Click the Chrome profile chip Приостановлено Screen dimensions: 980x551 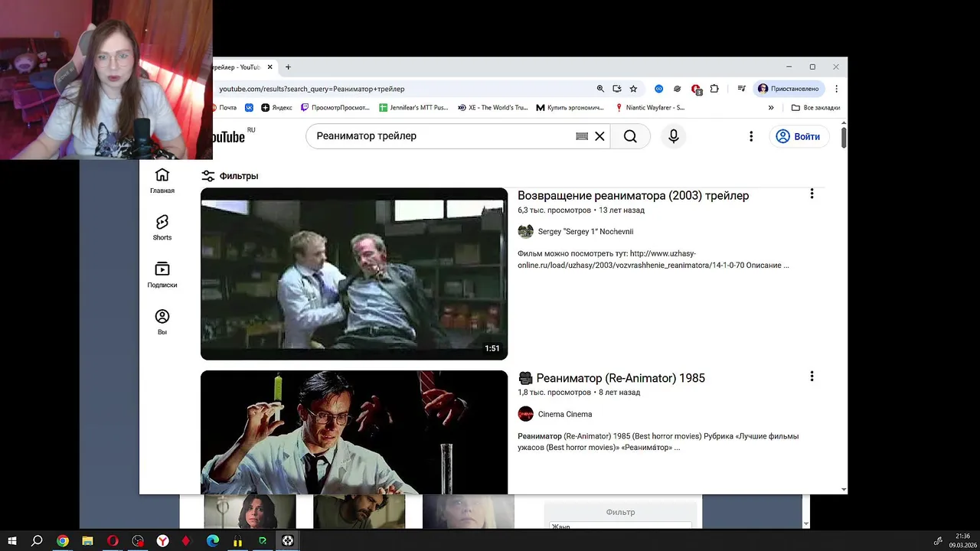coord(789,89)
